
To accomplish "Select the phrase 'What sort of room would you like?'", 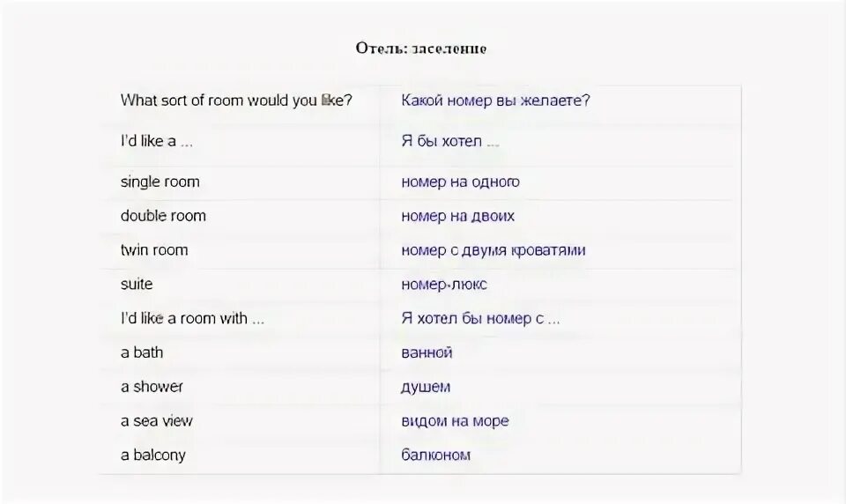I will 236,100.
